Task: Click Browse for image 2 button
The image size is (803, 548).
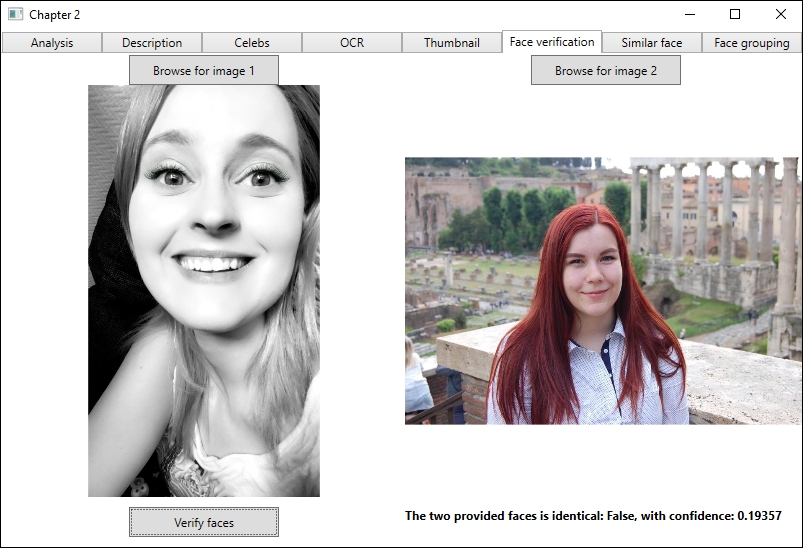Action: coord(606,70)
